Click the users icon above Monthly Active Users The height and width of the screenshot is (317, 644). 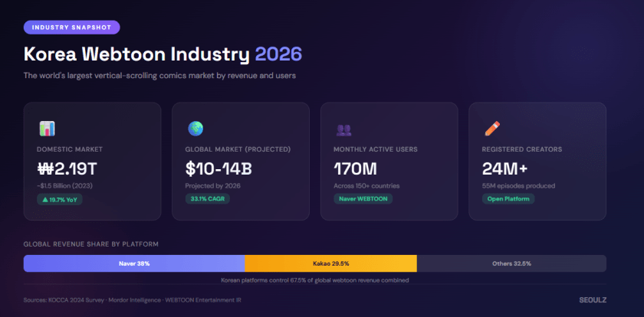click(343, 129)
